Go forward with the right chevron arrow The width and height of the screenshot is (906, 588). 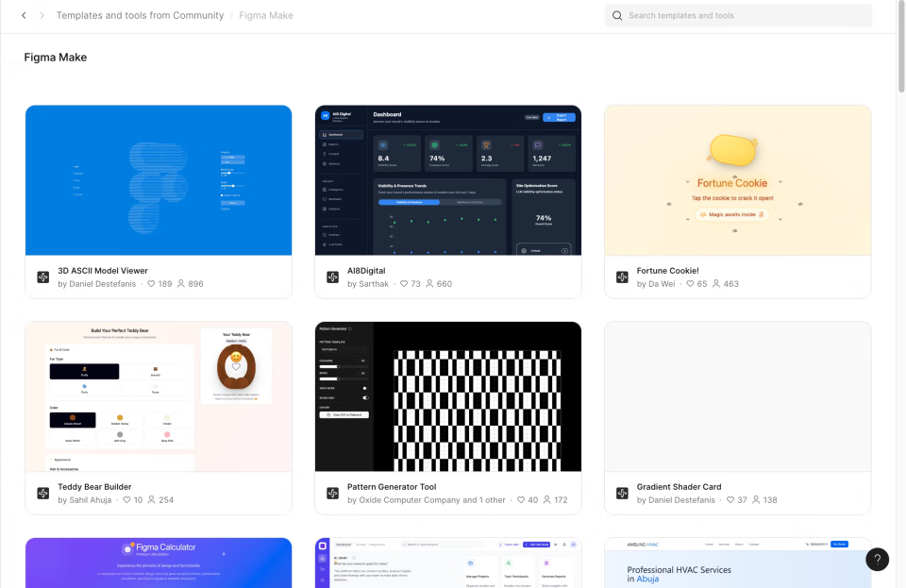(x=42, y=16)
